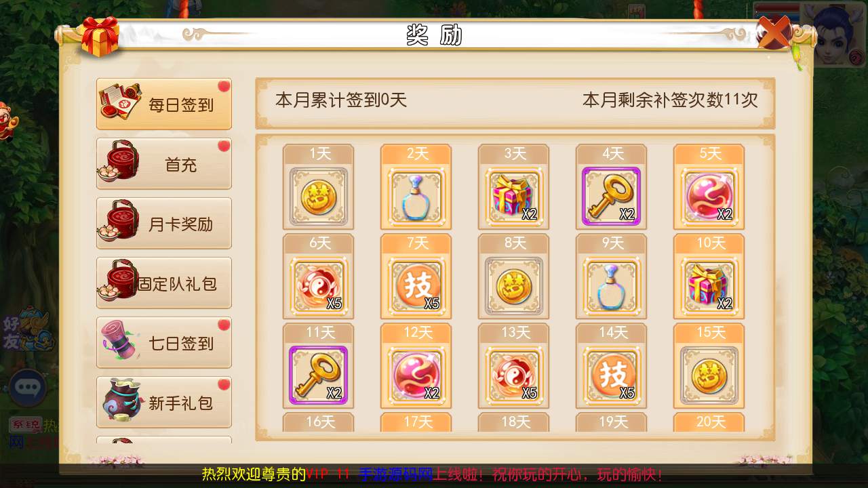Open the 七日签到 seven-day check-in tab
The width and height of the screenshot is (868, 488).
164,342
